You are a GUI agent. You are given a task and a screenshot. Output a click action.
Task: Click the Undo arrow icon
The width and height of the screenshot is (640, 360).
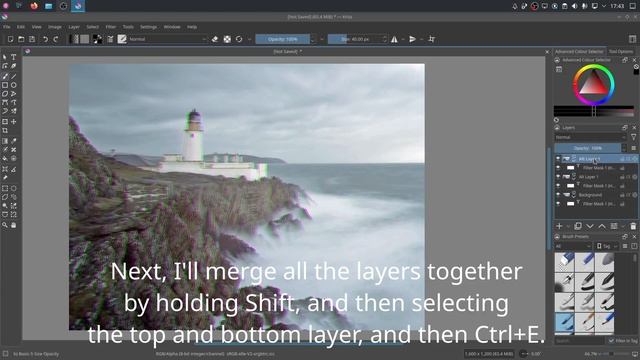(x=45, y=39)
